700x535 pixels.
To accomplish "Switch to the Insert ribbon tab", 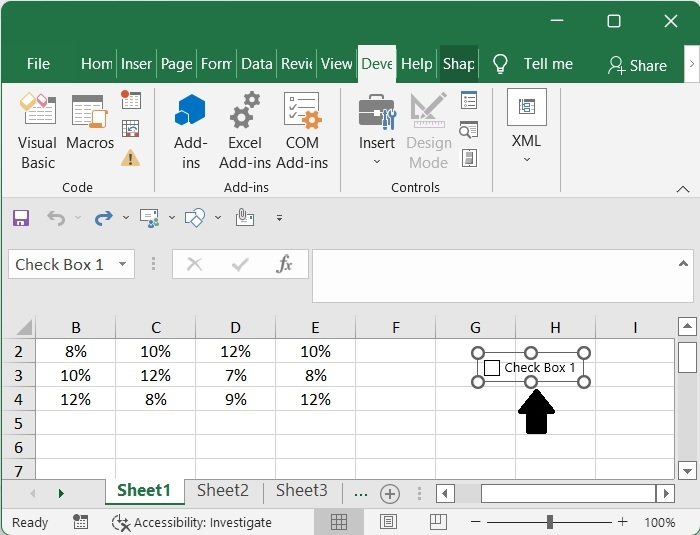I will 136,63.
